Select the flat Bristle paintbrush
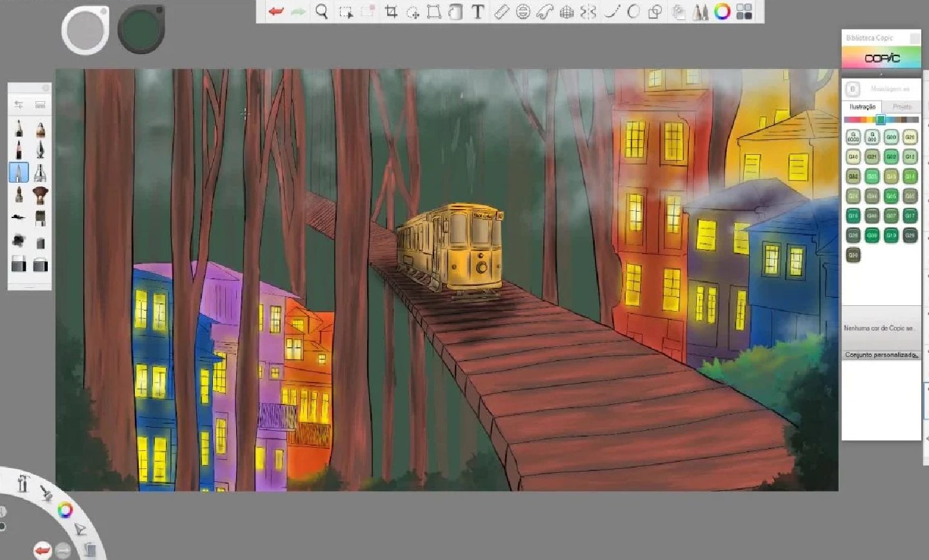The height and width of the screenshot is (560, 929). point(40,217)
